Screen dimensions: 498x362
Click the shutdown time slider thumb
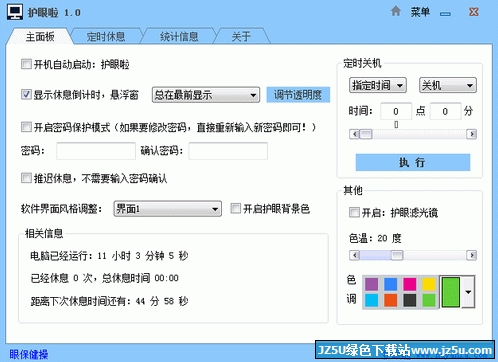pyautogui.click(x=366, y=134)
